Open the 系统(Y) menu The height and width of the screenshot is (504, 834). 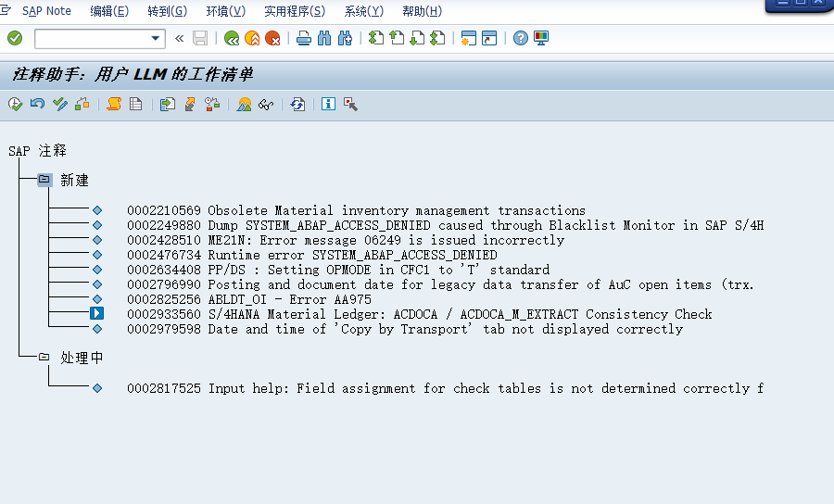pyautogui.click(x=364, y=11)
